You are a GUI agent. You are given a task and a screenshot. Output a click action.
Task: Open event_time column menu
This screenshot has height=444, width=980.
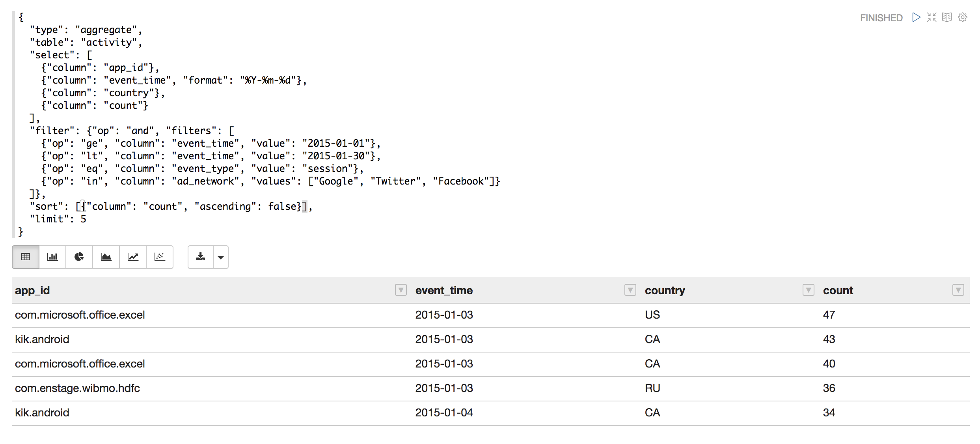click(630, 290)
